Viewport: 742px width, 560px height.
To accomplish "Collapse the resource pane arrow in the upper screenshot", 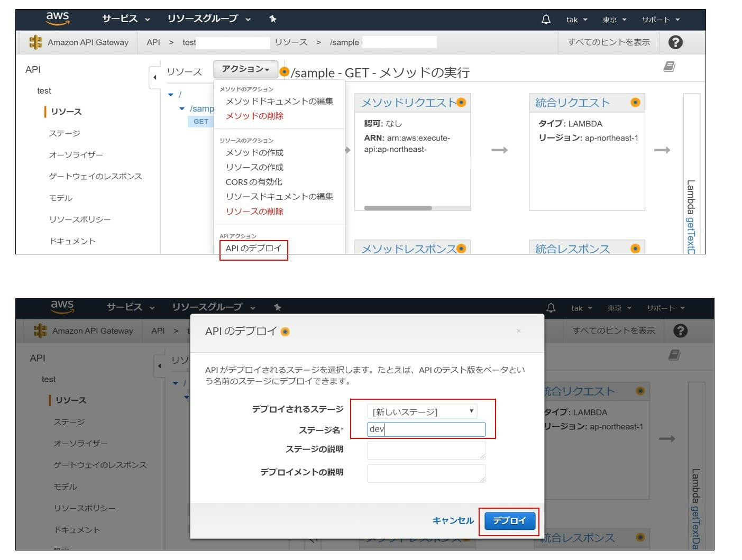I will click(154, 77).
